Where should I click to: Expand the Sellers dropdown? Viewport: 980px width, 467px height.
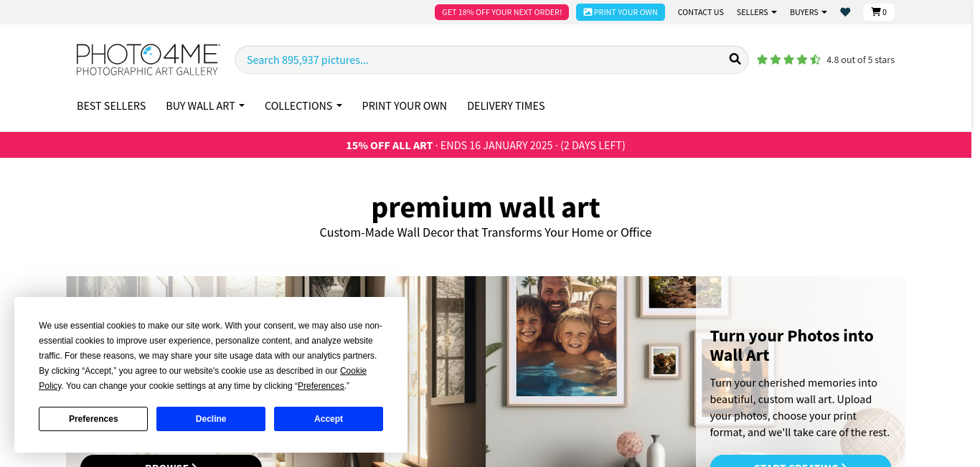(756, 12)
